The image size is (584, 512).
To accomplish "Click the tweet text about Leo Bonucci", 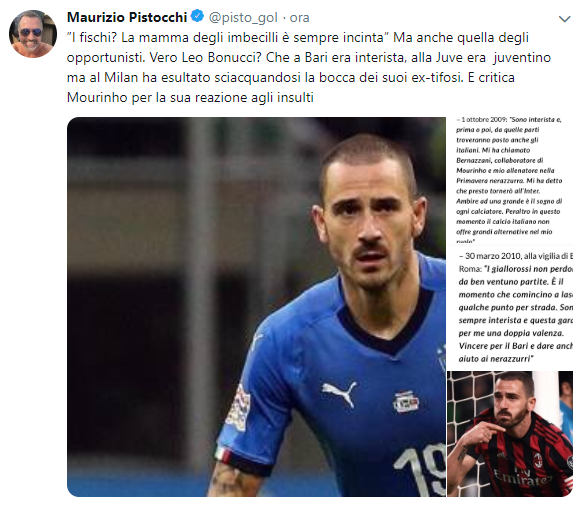I will [309, 67].
